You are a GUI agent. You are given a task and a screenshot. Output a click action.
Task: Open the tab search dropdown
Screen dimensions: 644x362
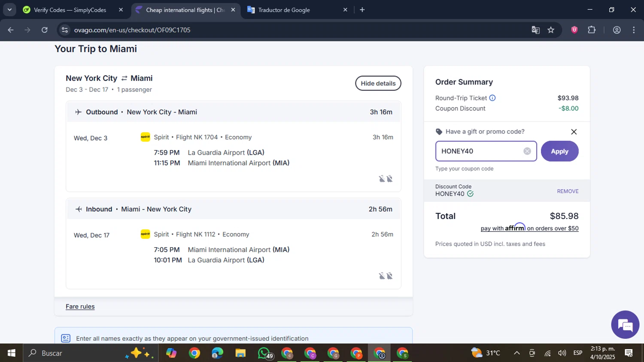click(x=9, y=9)
